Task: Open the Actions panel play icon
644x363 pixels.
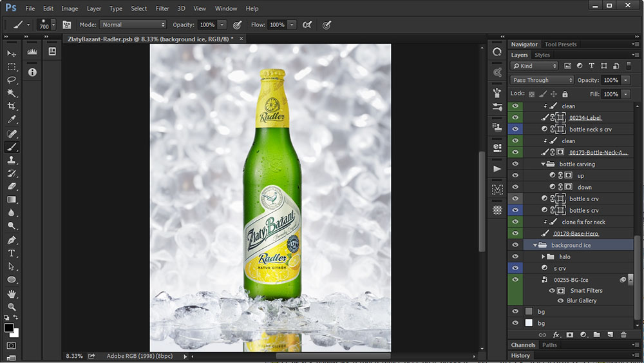Action: coord(497,168)
